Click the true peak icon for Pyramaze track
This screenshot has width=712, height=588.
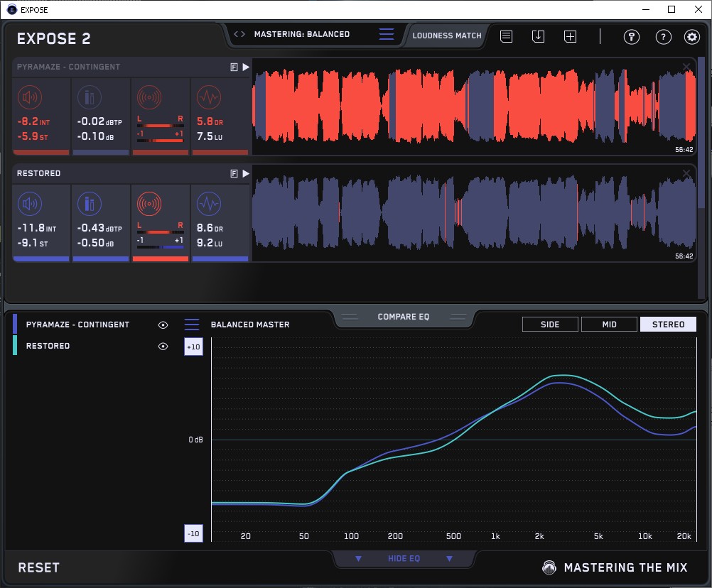pos(89,97)
